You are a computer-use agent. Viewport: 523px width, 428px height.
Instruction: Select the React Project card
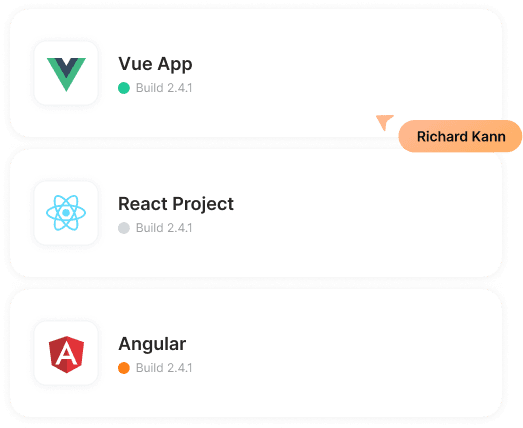(x=256, y=213)
